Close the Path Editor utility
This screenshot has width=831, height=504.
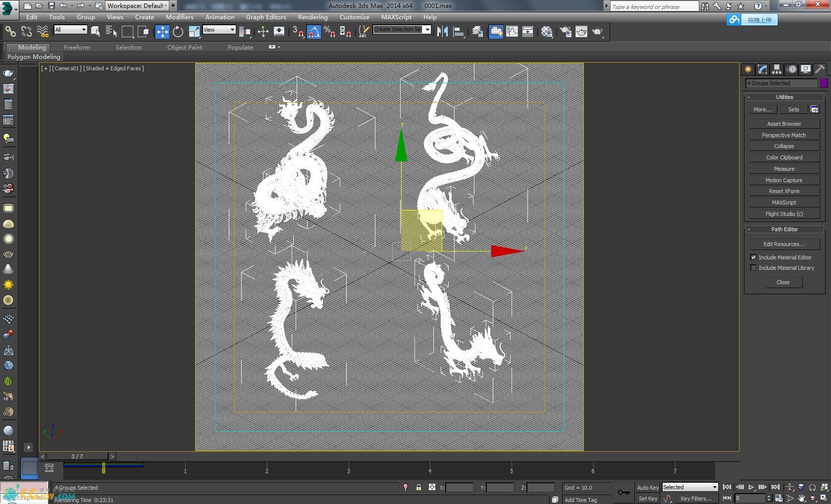(x=783, y=282)
